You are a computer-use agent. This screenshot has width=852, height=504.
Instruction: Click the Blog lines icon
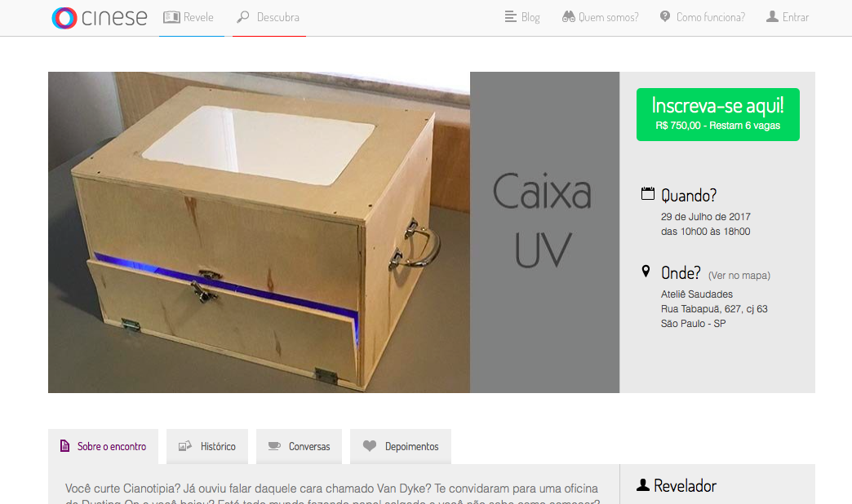(510, 17)
